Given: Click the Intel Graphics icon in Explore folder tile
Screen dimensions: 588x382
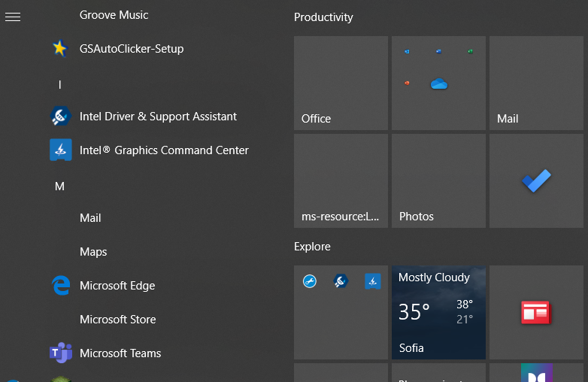Looking at the screenshot, I should [373, 281].
